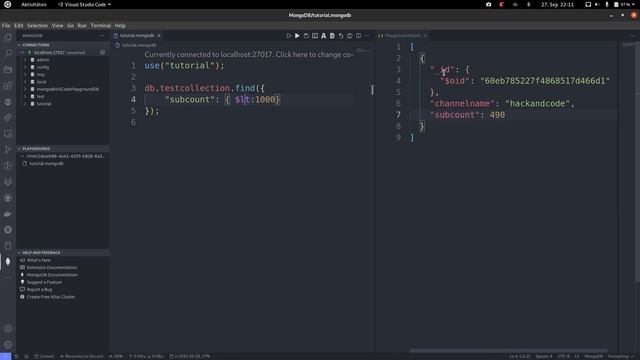Switch to the Playground Result tab

pyautogui.click(x=402, y=36)
